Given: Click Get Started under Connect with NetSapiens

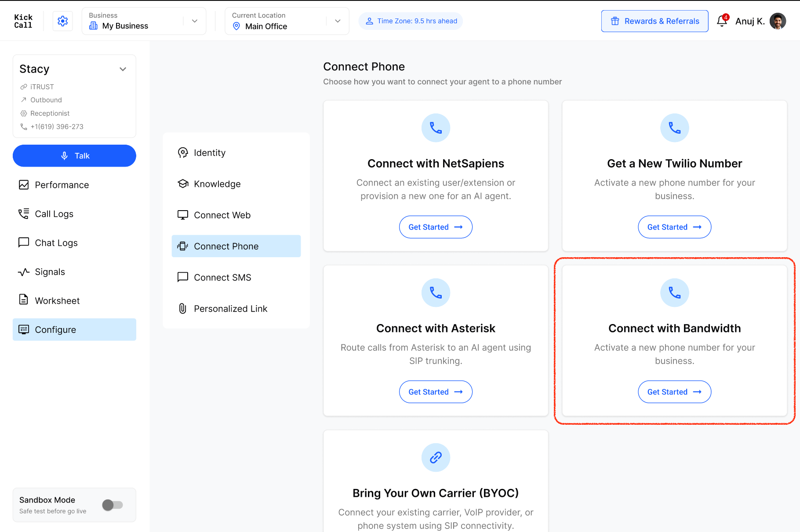Looking at the screenshot, I should coord(436,227).
